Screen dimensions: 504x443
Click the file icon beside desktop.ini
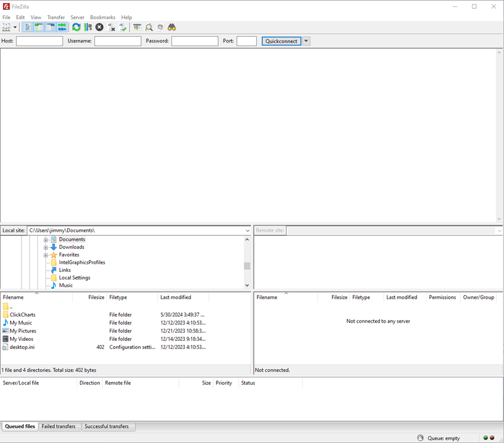coord(5,347)
